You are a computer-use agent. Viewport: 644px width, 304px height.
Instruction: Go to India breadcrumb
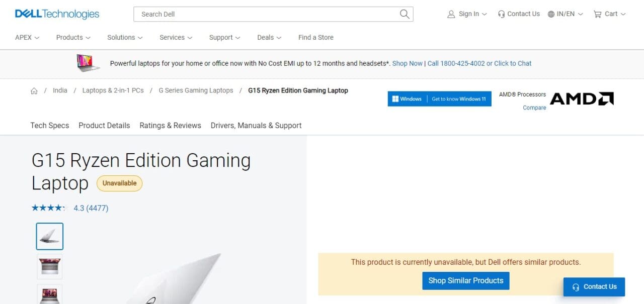pyautogui.click(x=60, y=90)
